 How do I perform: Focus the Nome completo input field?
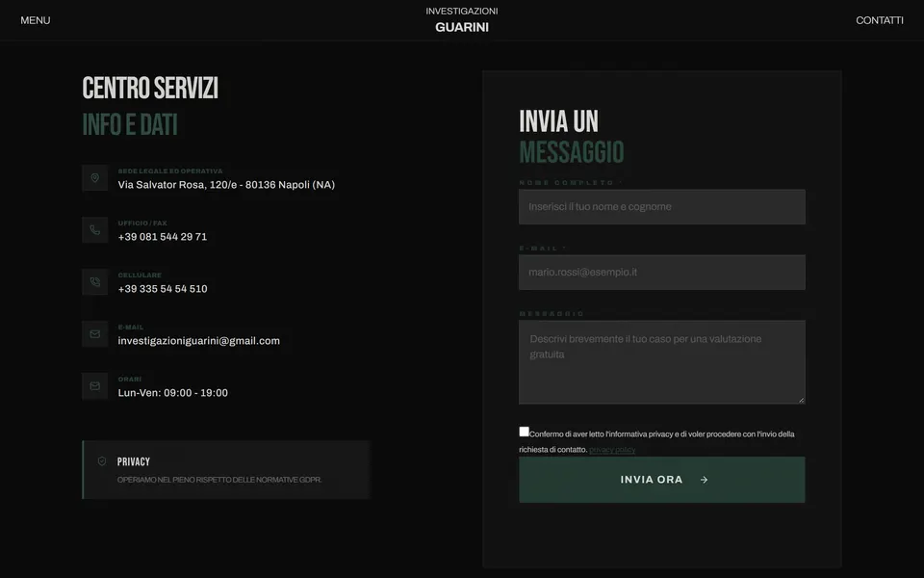click(662, 206)
